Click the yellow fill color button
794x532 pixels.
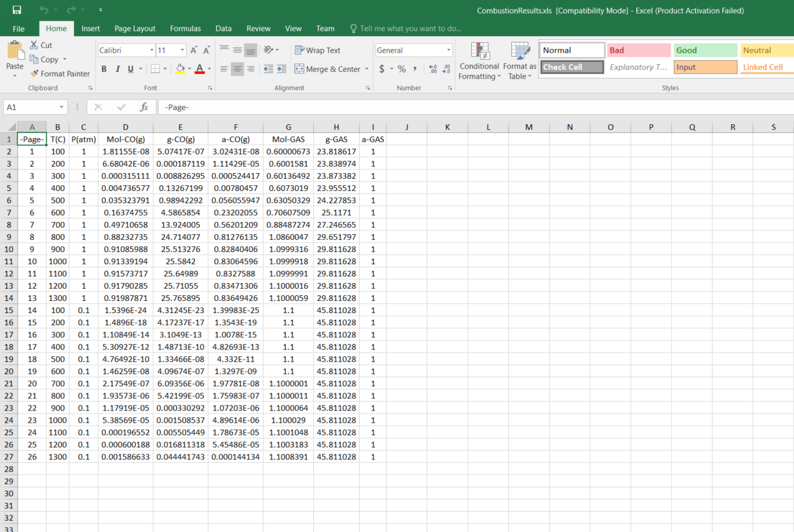[x=180, y=69]
